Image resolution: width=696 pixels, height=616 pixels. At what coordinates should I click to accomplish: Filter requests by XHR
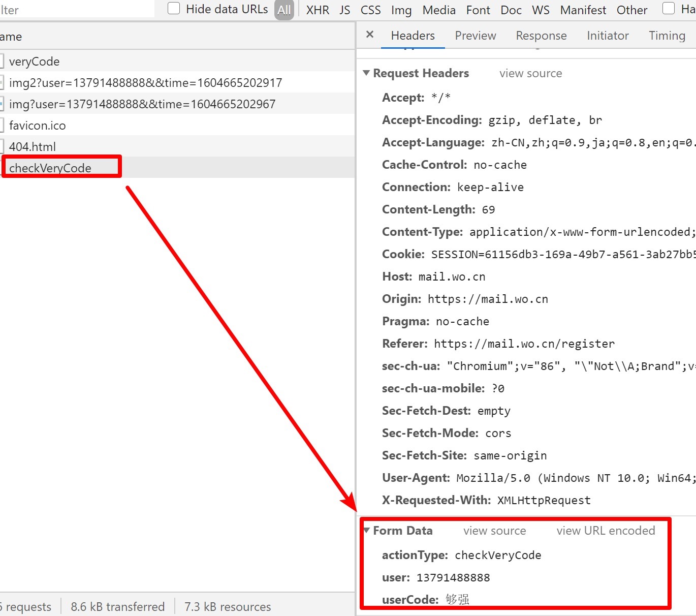pos(318,10)
